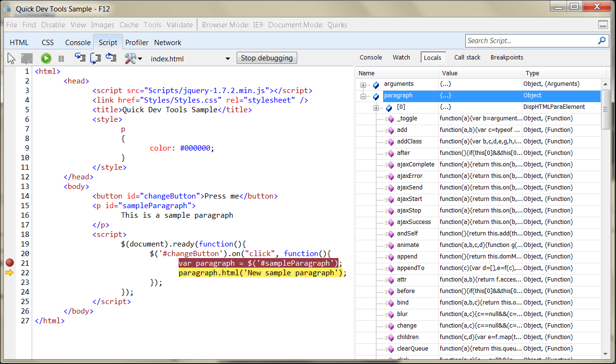Click the Break All pause icon
The height and width of the screenshot is (364, 616).
click(x=61, y=59)
